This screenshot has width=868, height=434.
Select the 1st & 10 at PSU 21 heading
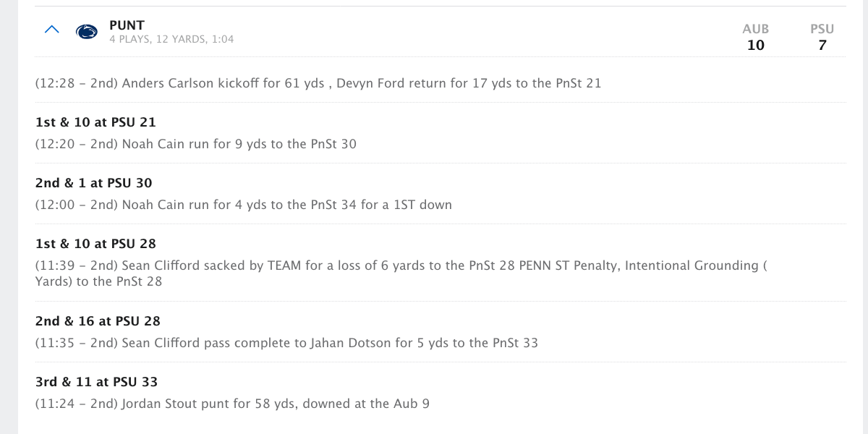[95, 122]
